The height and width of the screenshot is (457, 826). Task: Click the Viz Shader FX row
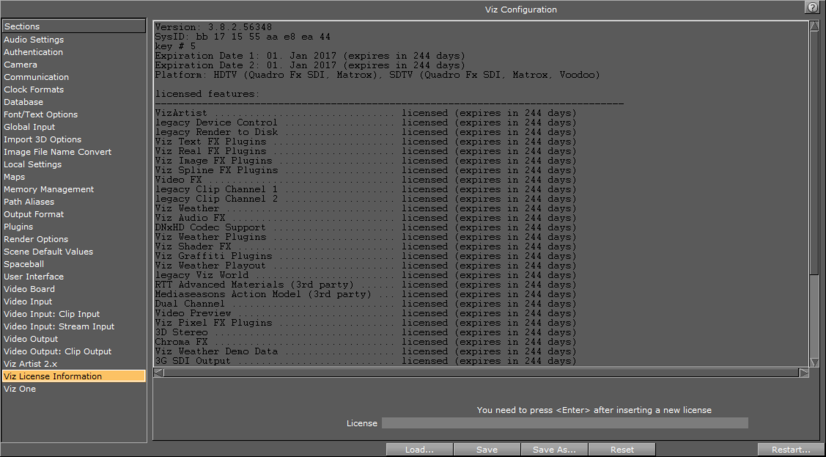[366, 246]
